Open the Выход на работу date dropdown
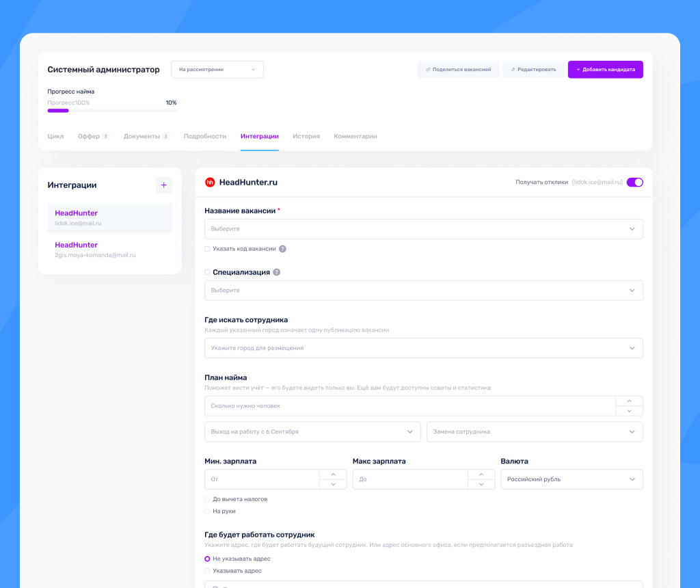The width and height of the screenshot is (700, 588). tap(312, 431)
